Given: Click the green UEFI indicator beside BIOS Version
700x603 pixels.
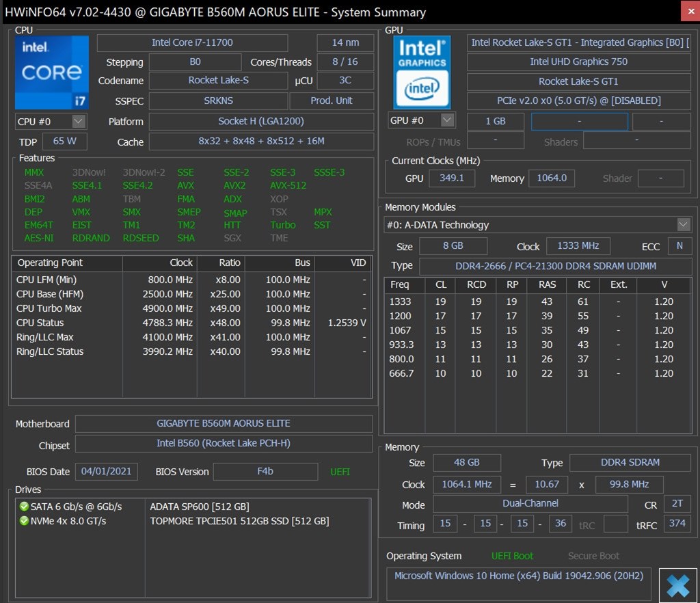Looking at the screenshot, I should [340, 471].
